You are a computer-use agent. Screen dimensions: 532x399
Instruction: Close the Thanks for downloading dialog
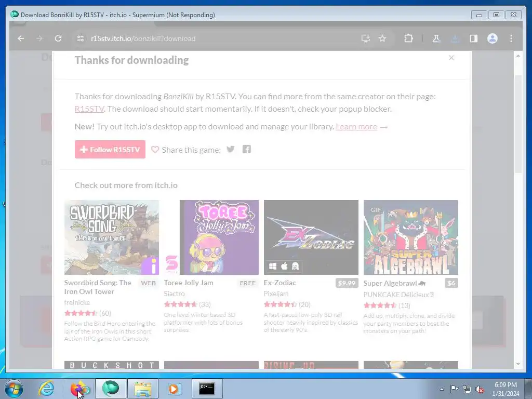451,58
